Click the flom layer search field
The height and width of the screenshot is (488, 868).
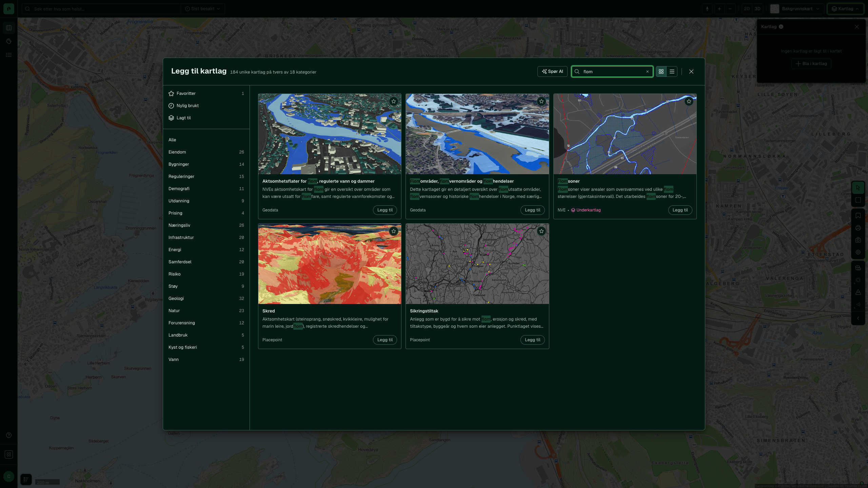click(x=612, y=72)
